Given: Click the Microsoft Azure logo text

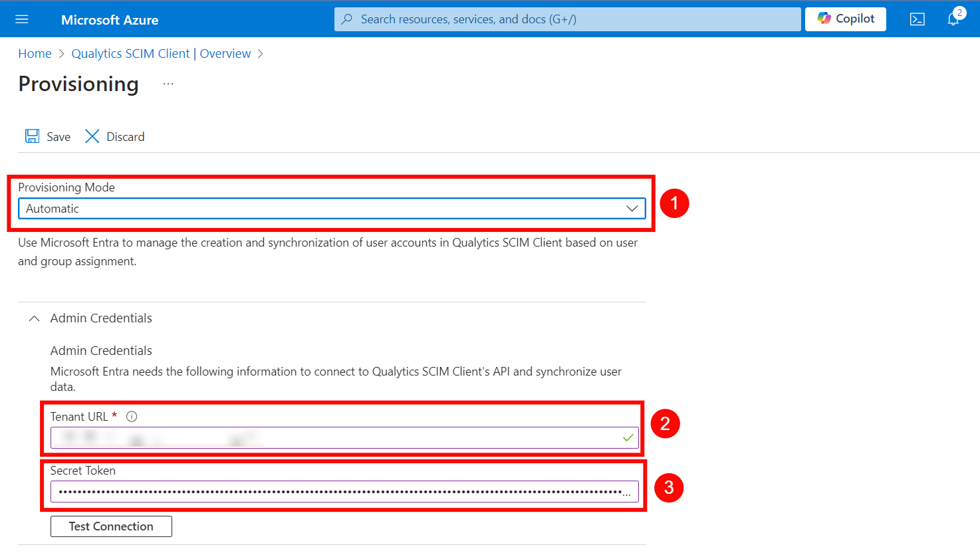Looking at the screenshot, I should point(110,20).
